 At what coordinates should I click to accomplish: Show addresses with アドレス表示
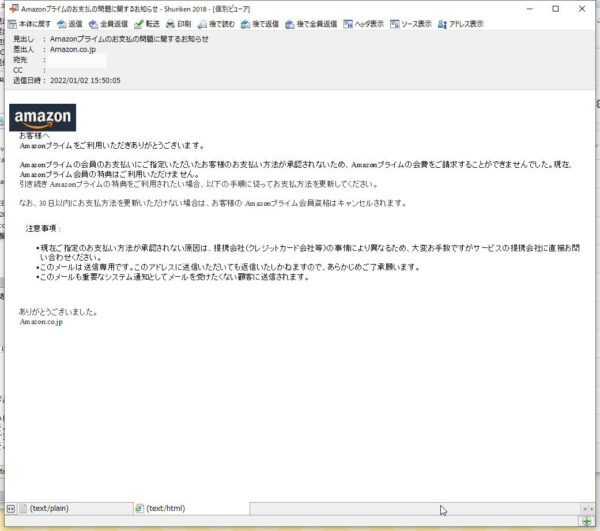460,24
